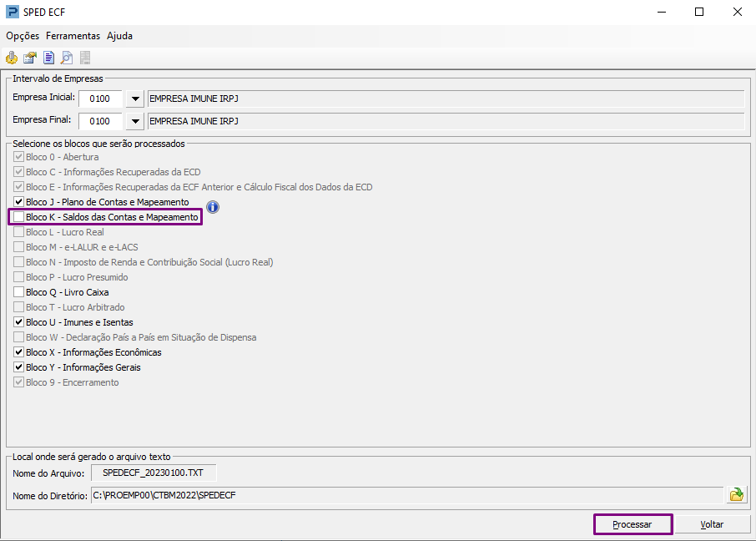Click the Bloco T - Lucro Arbitrado checkbox
Screen dimensions: 756x541
19,307
